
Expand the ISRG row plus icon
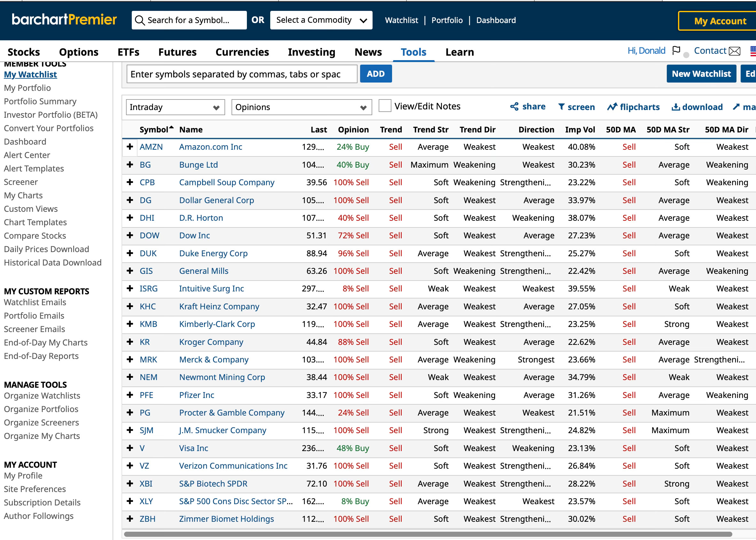point(130,289)
